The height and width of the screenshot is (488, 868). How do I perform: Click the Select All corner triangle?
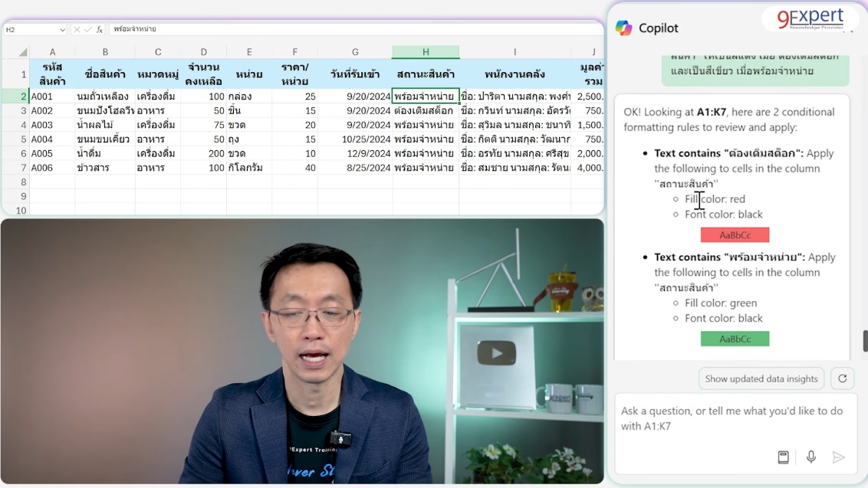(x=23, y=52)
